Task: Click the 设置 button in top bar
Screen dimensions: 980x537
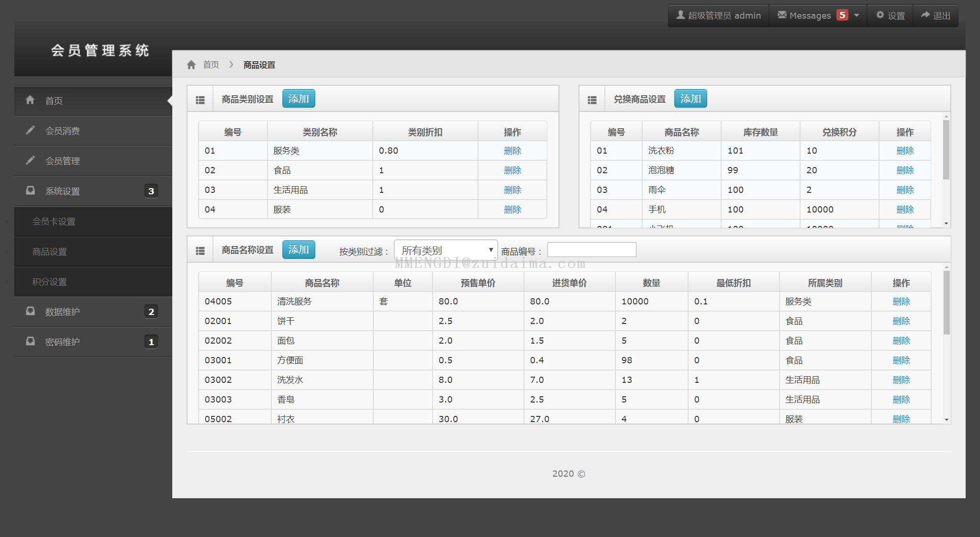Action: [890, 15]
